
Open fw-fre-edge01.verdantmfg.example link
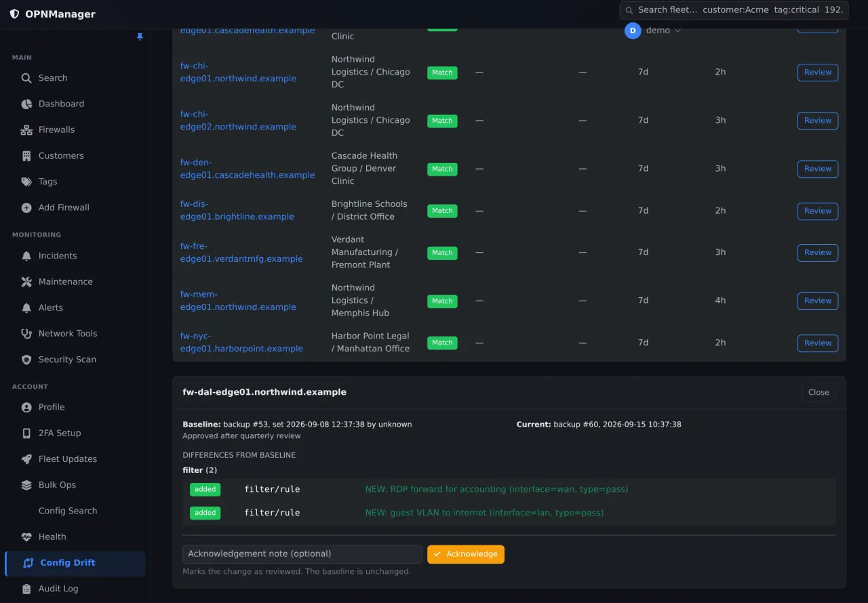point(241,252)
